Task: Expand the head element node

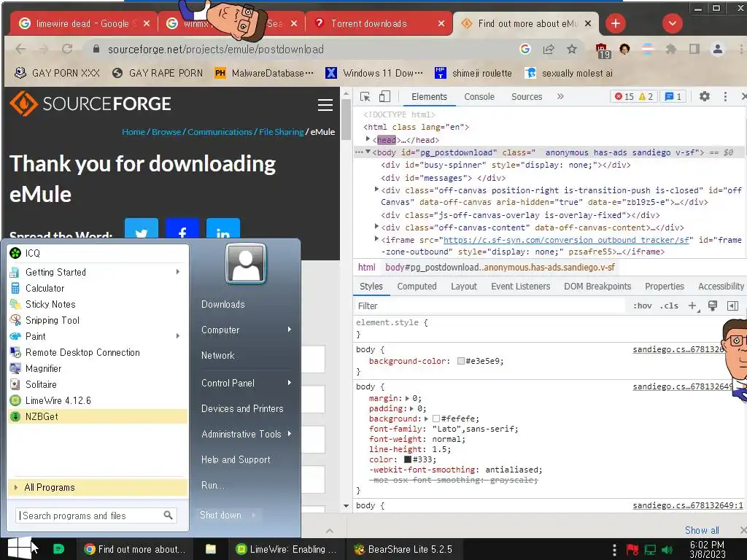Action: [368, 139]
